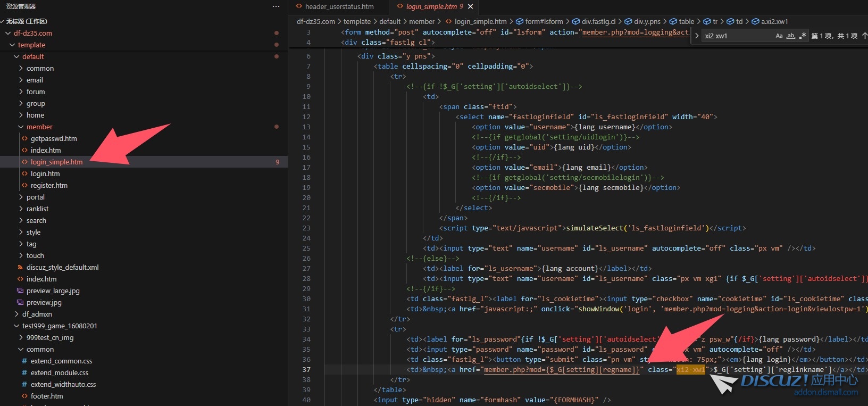Toggle regular expression search option
The image size is (868, 406).
tap(802, 36)
